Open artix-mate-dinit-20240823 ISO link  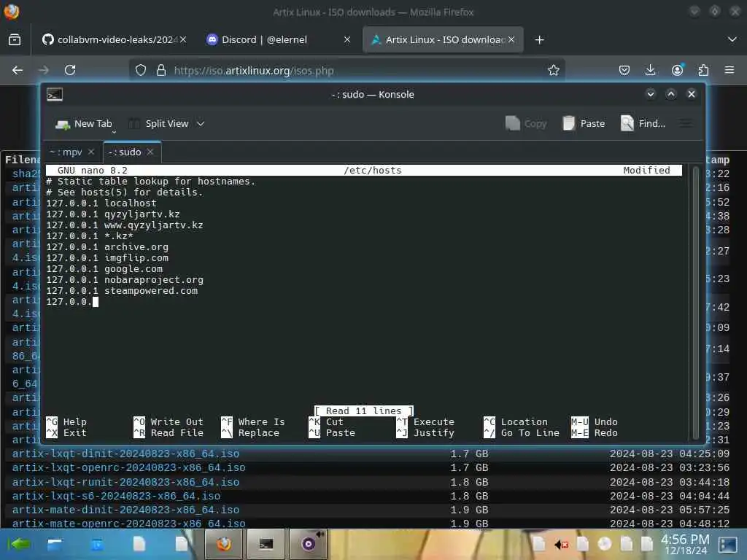click(x=125, y=510)
